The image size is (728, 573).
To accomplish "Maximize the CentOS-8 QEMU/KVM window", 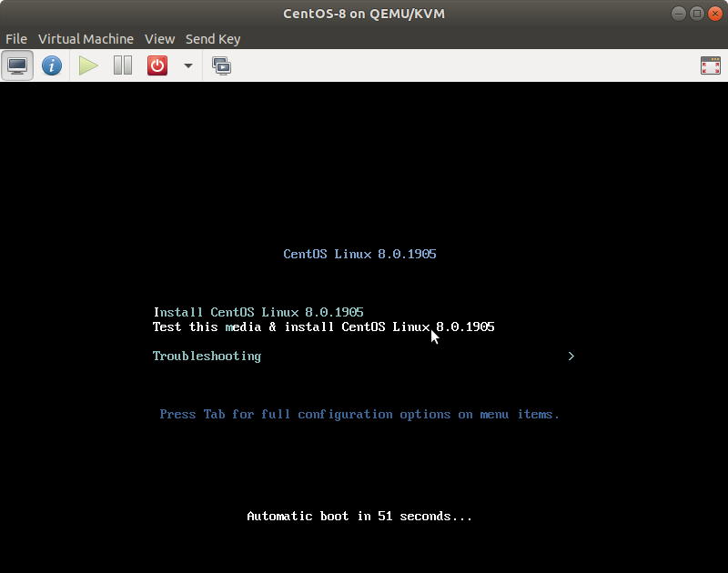I will point(696,14).
